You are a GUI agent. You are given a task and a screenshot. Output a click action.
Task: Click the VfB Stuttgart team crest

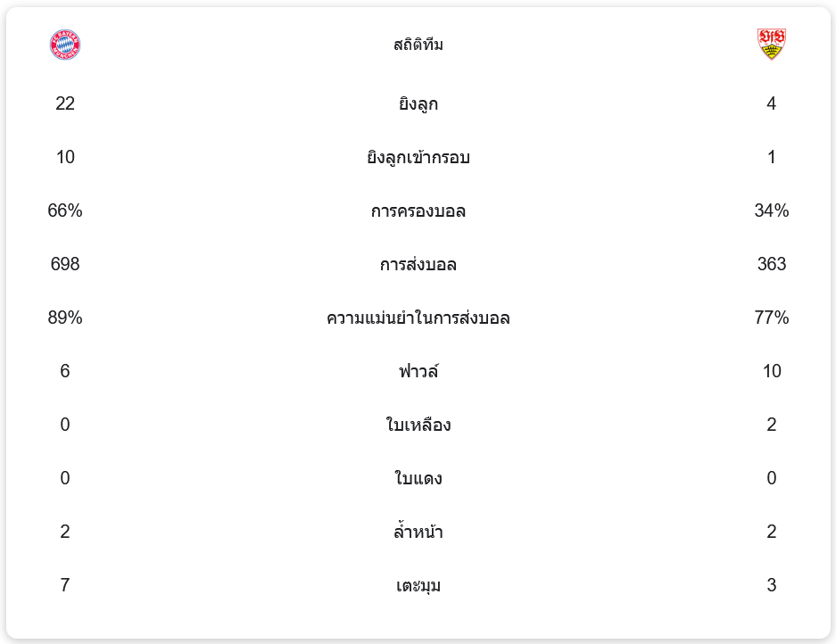(x=771, y=44)
